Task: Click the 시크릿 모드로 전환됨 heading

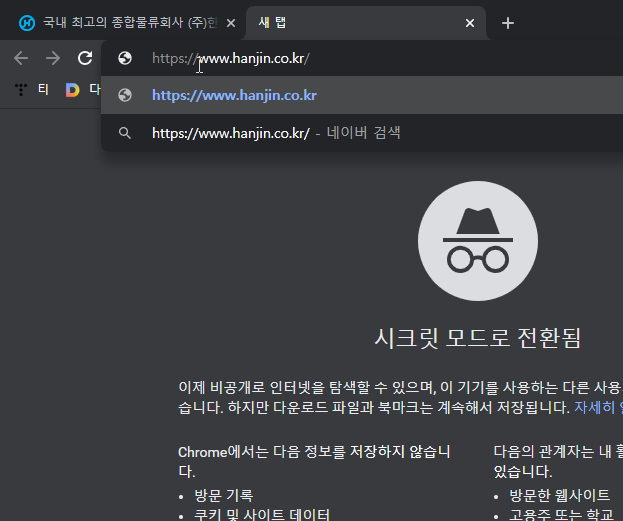Action: (478, 338)
